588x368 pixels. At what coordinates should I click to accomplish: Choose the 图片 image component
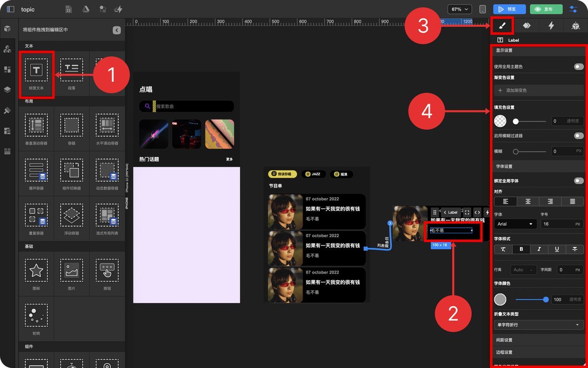[x=72, y=274]
